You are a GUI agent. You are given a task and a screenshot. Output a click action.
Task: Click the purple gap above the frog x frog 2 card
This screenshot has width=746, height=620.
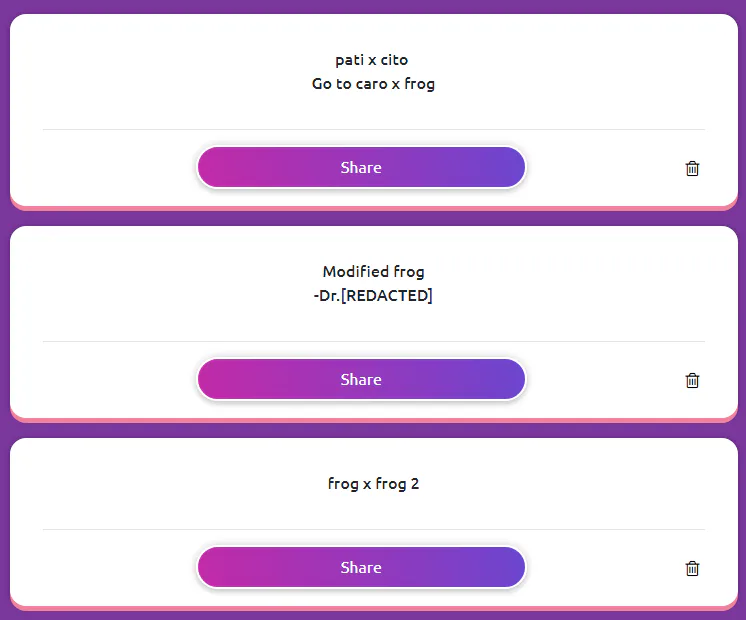(x=373, y=431)
